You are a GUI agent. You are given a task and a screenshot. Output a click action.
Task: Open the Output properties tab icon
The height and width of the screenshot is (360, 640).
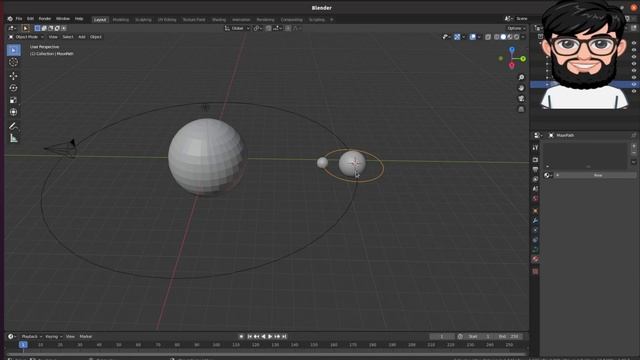(535, 169)
